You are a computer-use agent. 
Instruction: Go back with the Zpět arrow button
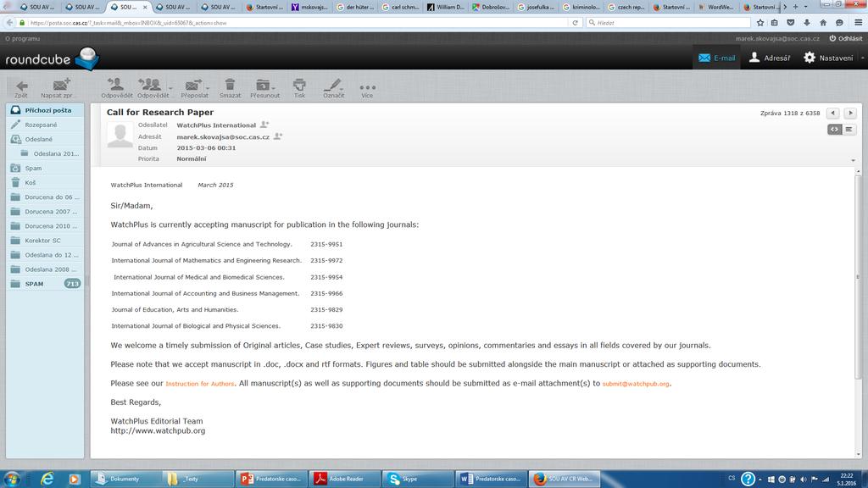(x=21, y=88)
